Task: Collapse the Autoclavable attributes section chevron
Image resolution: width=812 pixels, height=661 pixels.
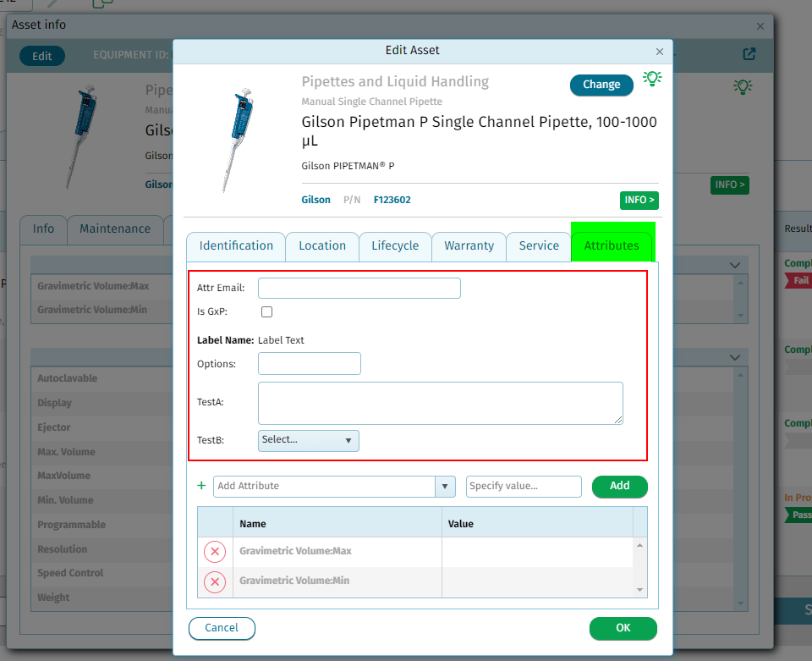Action: [x=734, y=357]
